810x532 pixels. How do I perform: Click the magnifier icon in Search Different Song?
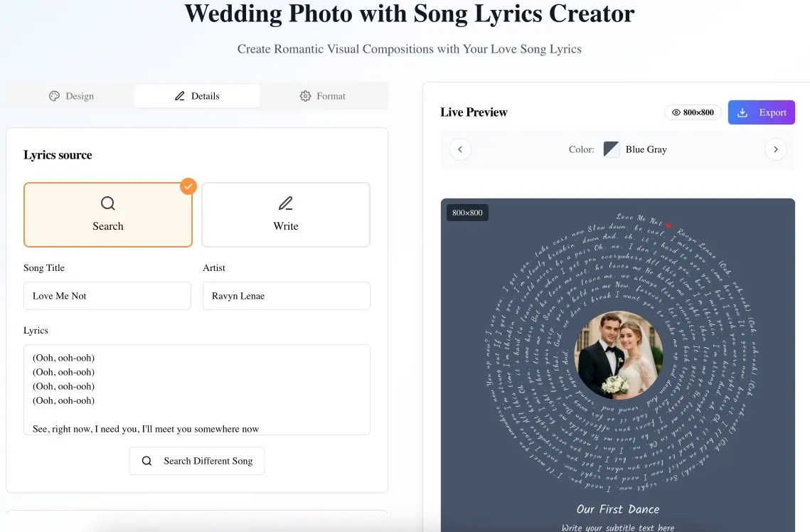(x=147, y=461)
